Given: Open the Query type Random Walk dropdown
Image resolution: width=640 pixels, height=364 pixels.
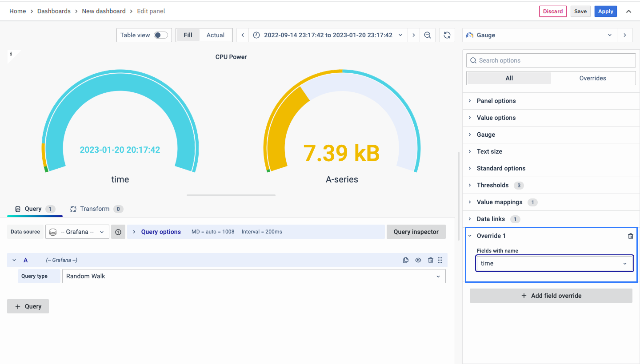Looking at the screenshot, I should tap(253, 276).
